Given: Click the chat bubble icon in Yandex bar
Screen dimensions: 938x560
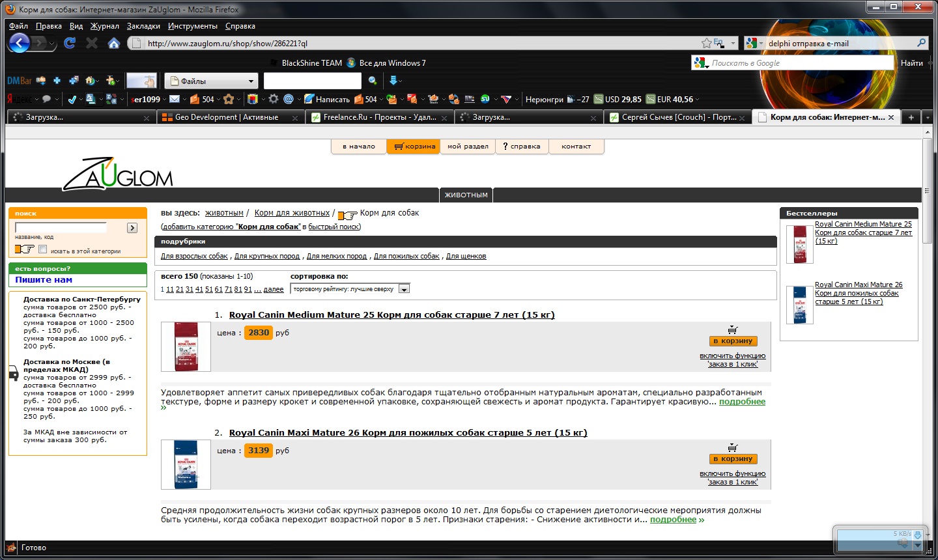Looking at the screenshot, I should 46,99.
